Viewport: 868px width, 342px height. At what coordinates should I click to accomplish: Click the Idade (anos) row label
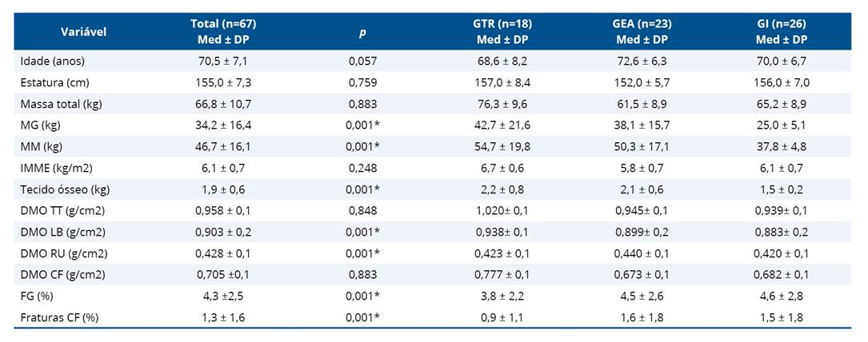[x=54, y=61]
